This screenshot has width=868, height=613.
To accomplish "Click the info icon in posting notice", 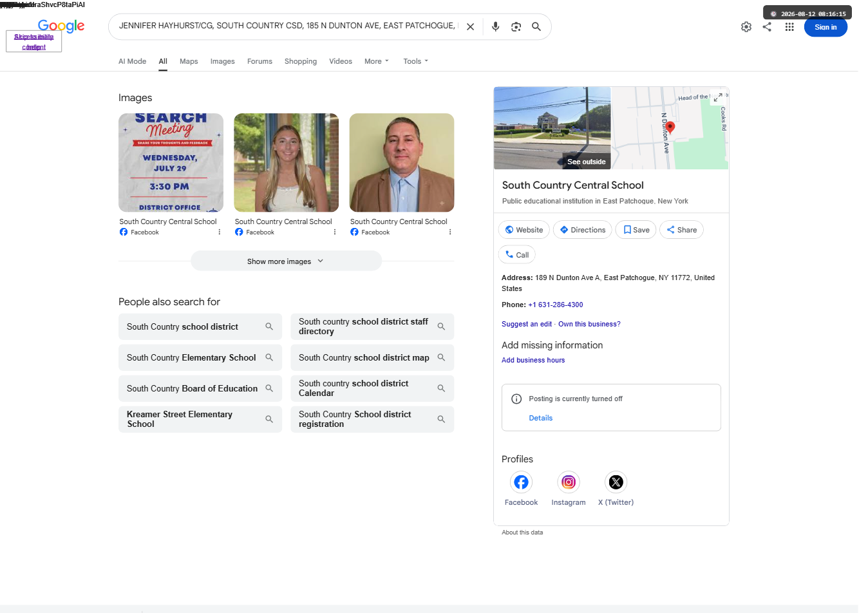I will click(x=516, y=399).
